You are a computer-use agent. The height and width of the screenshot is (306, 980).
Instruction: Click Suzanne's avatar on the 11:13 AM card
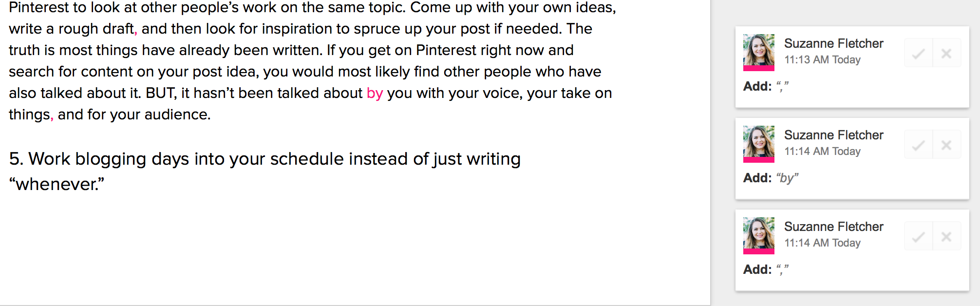point(758,52)
